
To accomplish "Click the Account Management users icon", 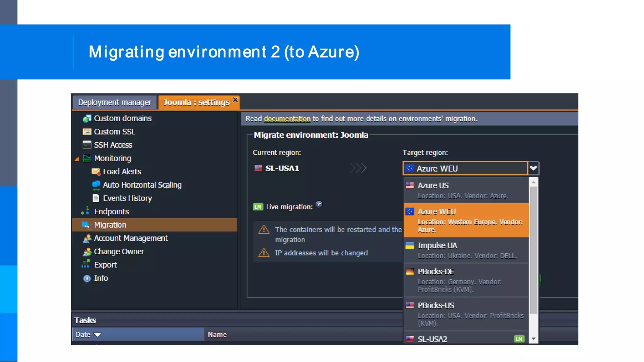I will [x=87, y=239].
